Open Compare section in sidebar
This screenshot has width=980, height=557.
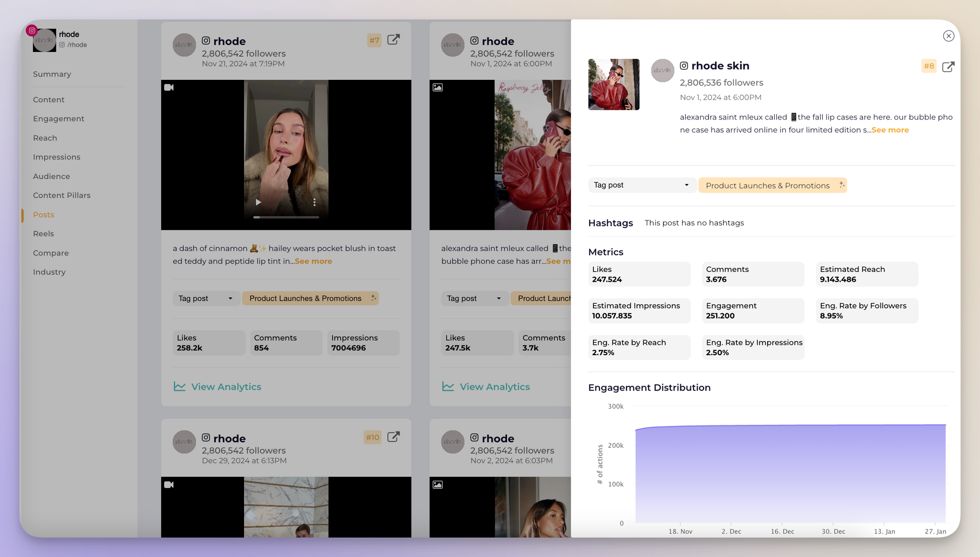[51, 253]
